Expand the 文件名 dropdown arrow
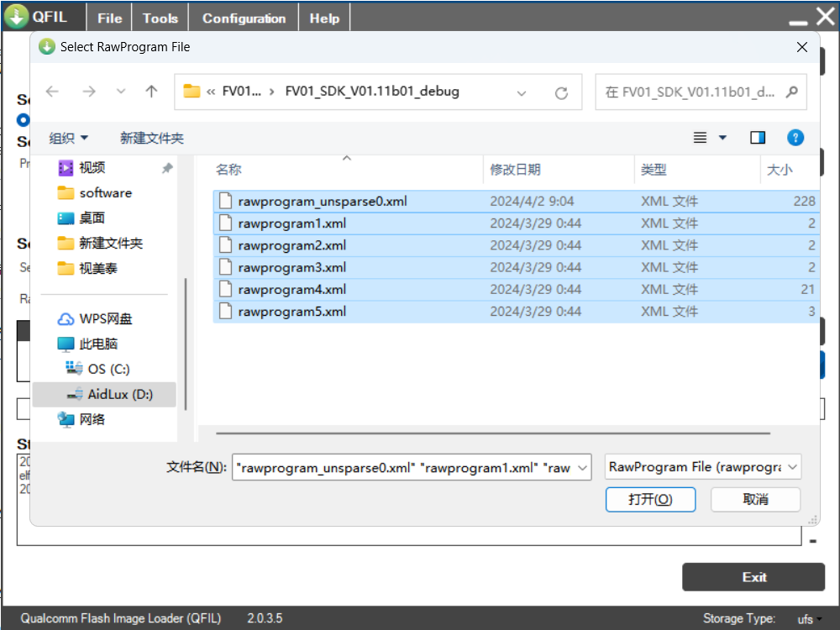The image size is (840, 630). [x=582, y=468]
